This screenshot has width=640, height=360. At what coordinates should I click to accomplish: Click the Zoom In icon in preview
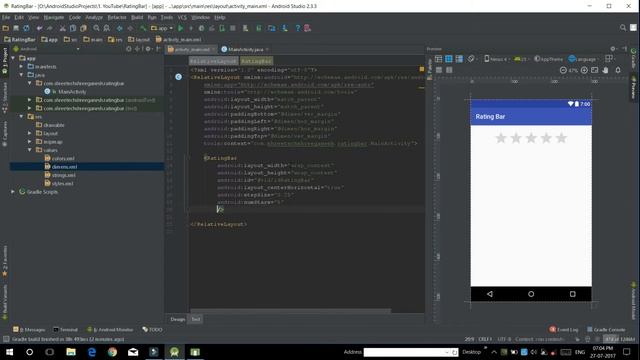[584, 70]
